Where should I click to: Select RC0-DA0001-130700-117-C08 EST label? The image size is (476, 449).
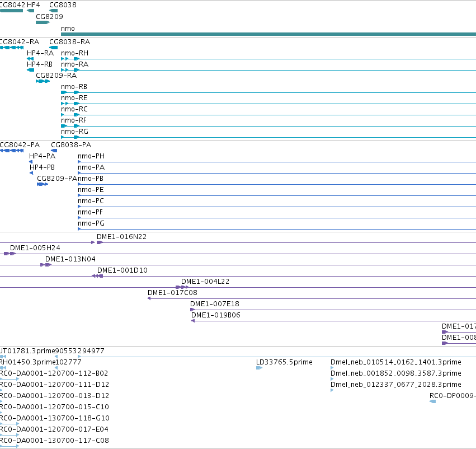click(54, 441)
